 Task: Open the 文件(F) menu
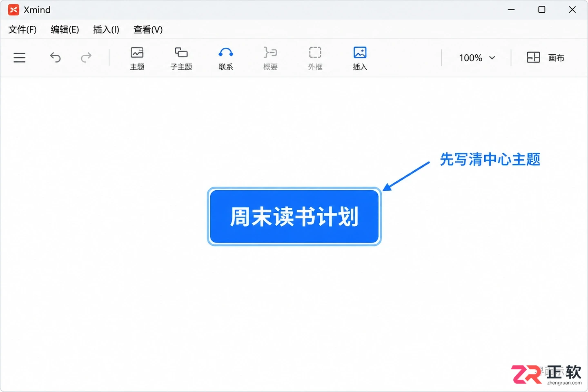click(x=22, y=29)
